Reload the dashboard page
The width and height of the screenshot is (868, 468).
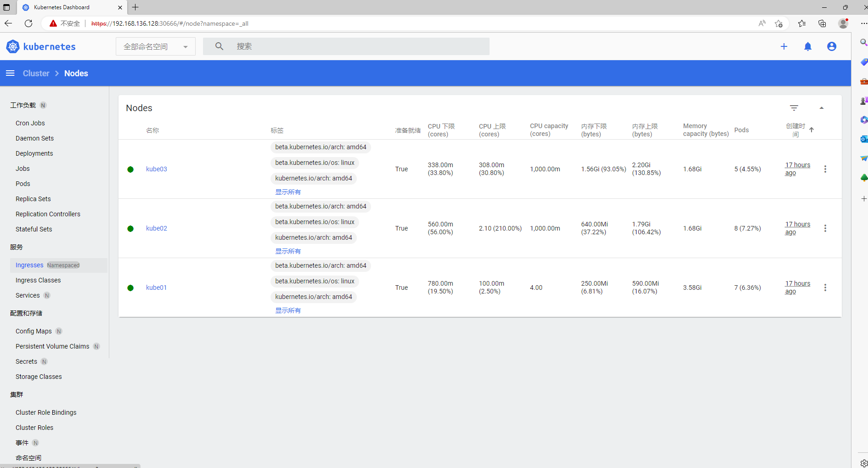(28, 23)
